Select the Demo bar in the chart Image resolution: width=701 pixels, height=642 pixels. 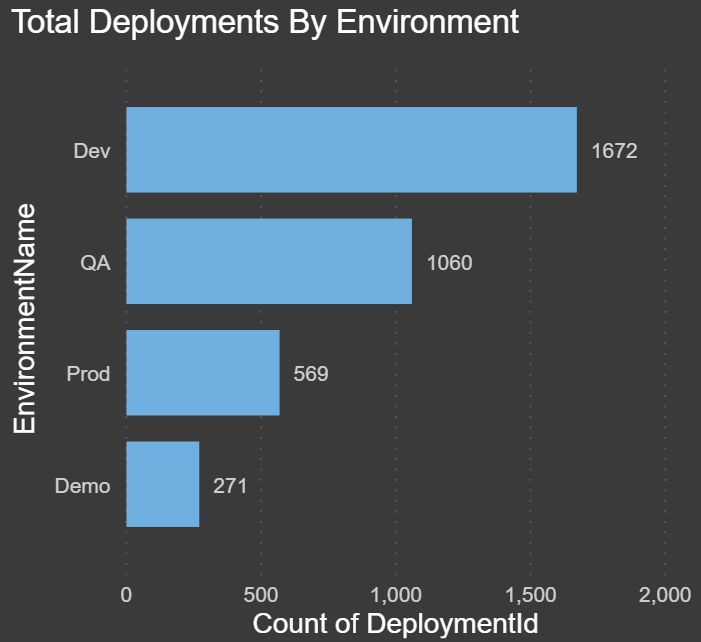coord(162,485)
